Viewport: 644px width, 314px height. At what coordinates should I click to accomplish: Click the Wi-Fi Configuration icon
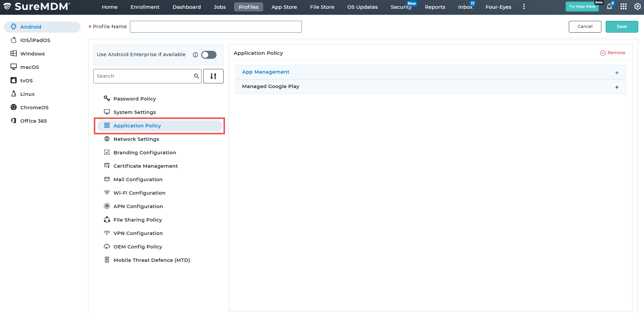coord(107,193)
